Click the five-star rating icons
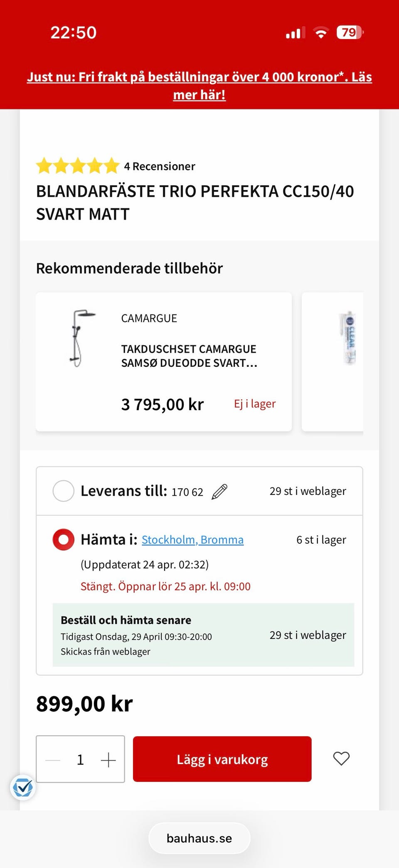399x868 pixels. [78, 166]
